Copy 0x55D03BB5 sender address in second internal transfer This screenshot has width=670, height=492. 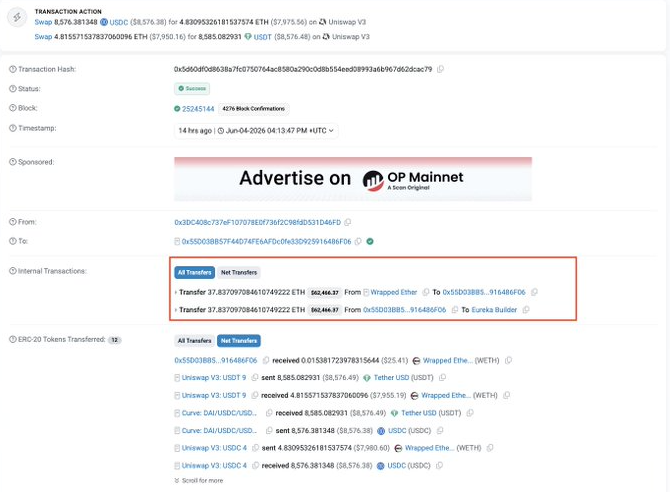point(455,310)
